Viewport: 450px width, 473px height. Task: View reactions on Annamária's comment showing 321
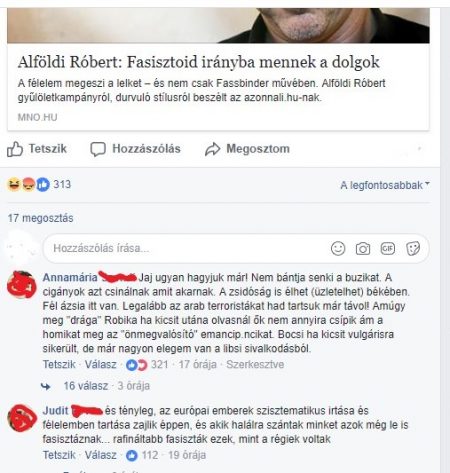tap(147, 365)
